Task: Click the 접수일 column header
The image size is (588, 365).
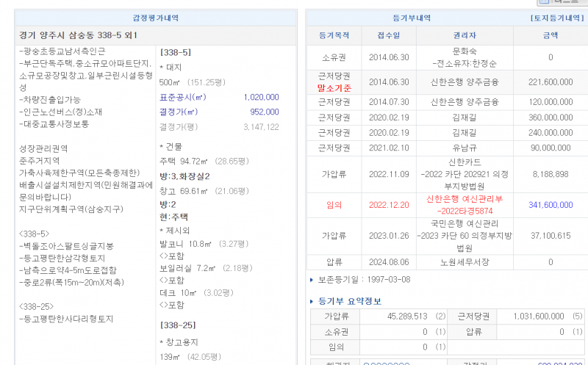Action: 388,35
